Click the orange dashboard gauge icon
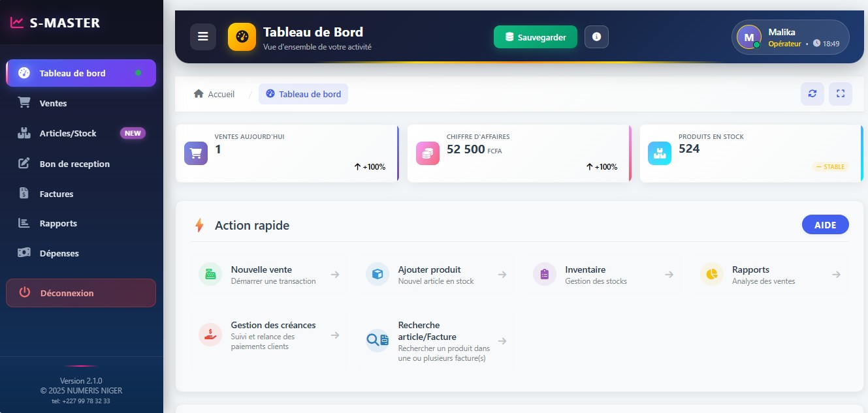This screenshot has height=413, width=868. pos(242,37)
